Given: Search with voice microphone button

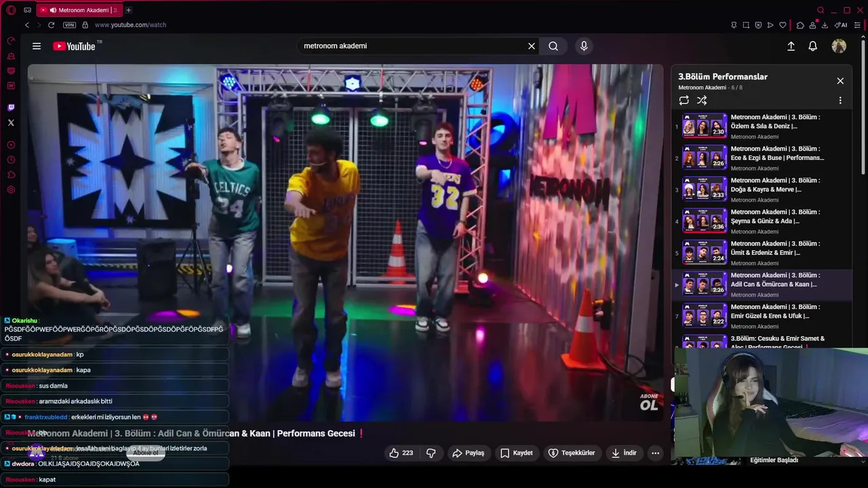Looking at the screenshot, I should pos(584,46).
